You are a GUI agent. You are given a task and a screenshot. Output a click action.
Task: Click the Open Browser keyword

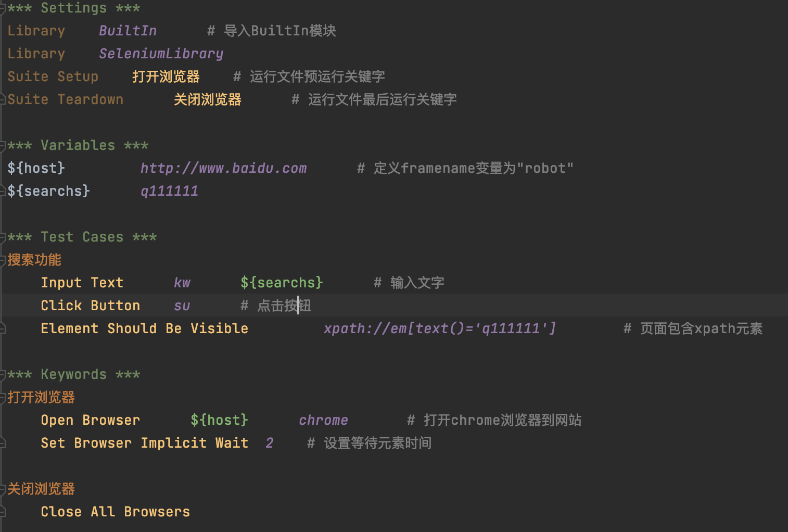tap(91, 420)
